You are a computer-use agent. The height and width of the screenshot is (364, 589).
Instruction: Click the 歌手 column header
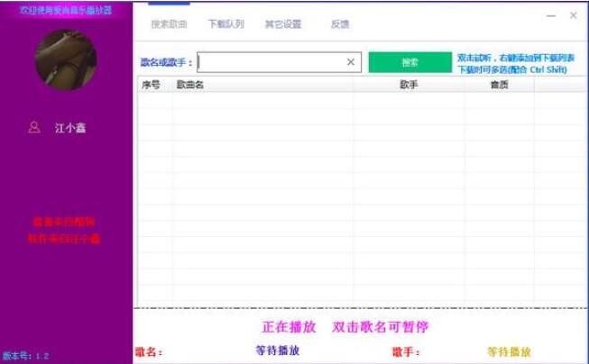pos(409,85)
